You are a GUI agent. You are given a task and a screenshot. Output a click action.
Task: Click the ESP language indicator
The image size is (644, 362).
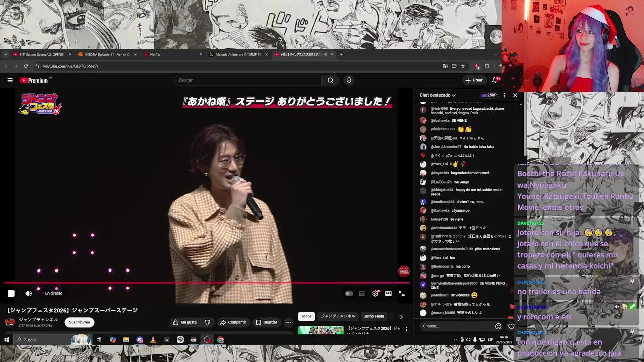(x=490, y=340)
